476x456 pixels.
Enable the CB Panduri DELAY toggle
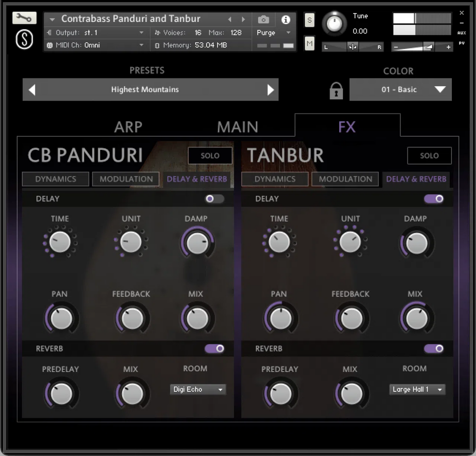tap(214, 199)
